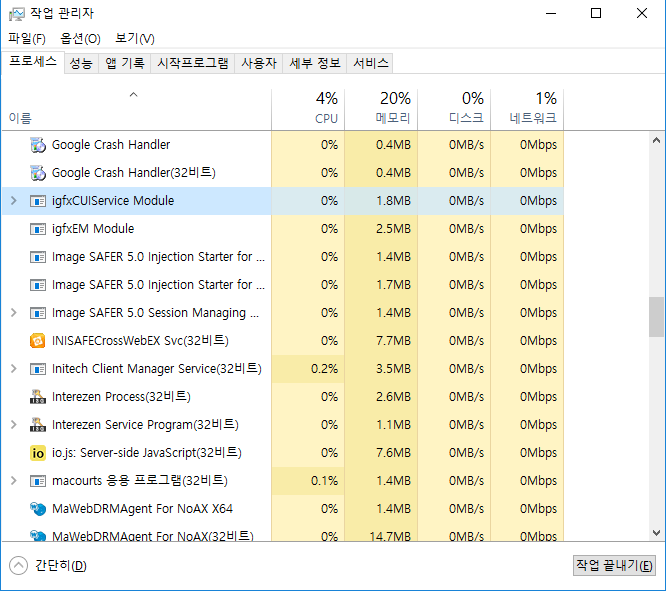Viewport: 666px width, 591px height.
Task: Expand Initech Client Manager Service group
Action: coord(14,368)
